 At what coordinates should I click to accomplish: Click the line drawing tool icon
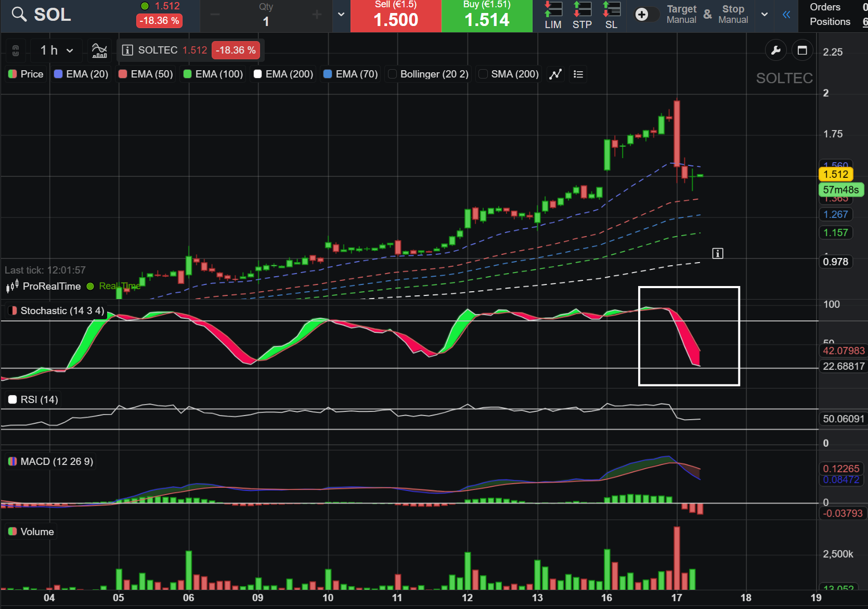[x=555, y=74]
